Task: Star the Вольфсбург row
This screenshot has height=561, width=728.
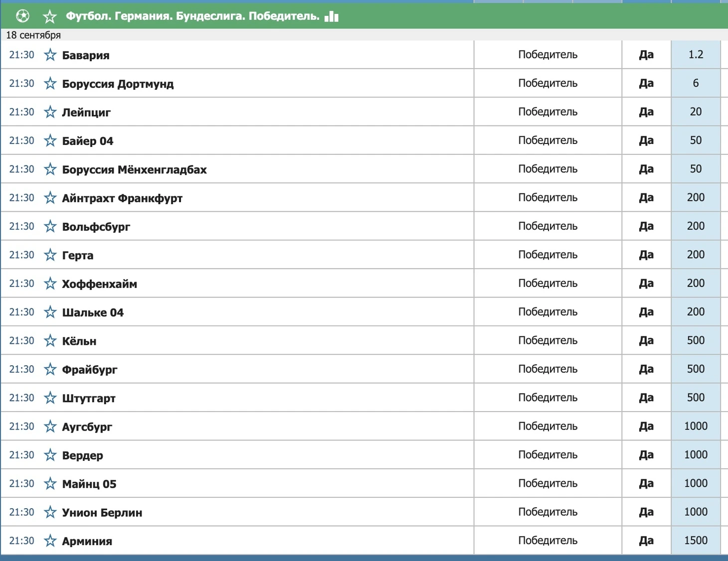Action: [x=50, y=226]
